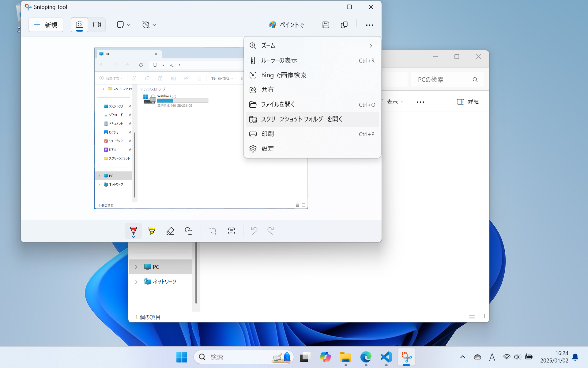Open the delay timer dropdown
Viewport: 588px width, 368px height.
pyautogui.click(x=149, y=25)
